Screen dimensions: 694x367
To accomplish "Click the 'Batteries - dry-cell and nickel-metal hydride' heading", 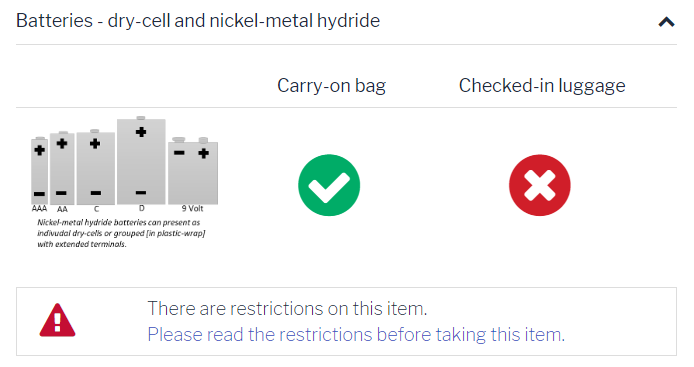I will click(x=198, y=21).
